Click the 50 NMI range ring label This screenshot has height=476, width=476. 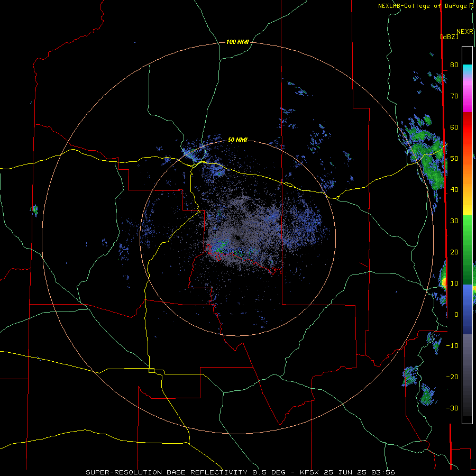click(237, 140)
